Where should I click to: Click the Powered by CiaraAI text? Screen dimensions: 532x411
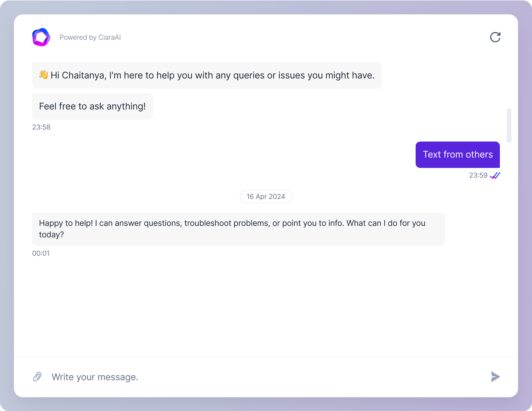click(90, 37)
